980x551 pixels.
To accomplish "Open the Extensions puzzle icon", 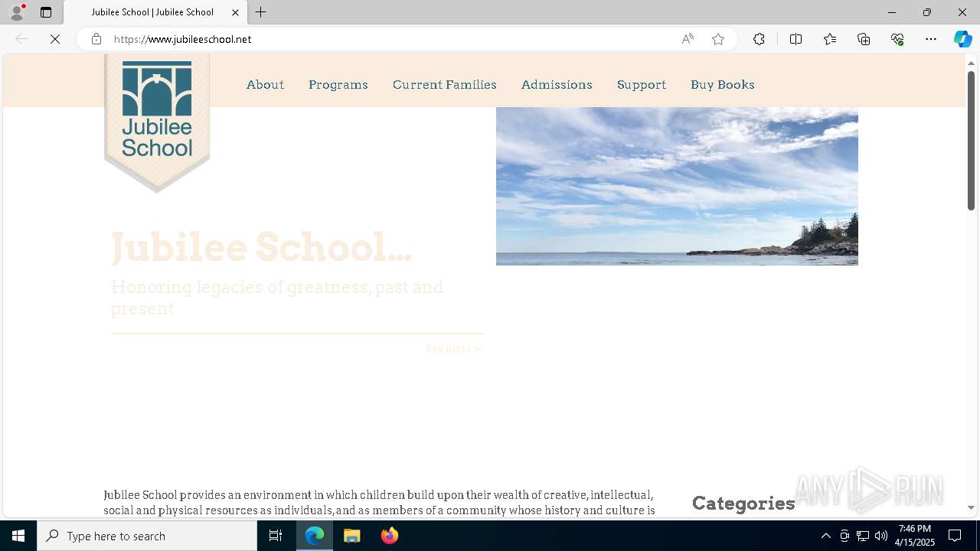I will pos(759,39).
